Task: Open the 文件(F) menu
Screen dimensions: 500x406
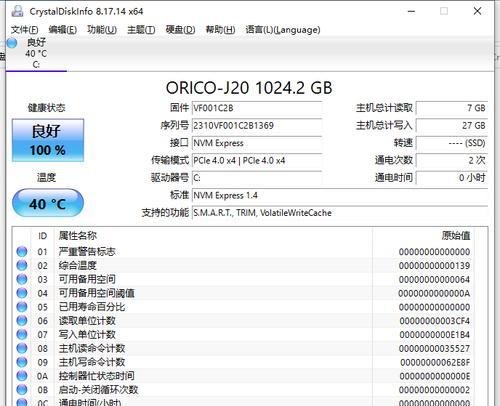Action: click(x=24, y=30)
